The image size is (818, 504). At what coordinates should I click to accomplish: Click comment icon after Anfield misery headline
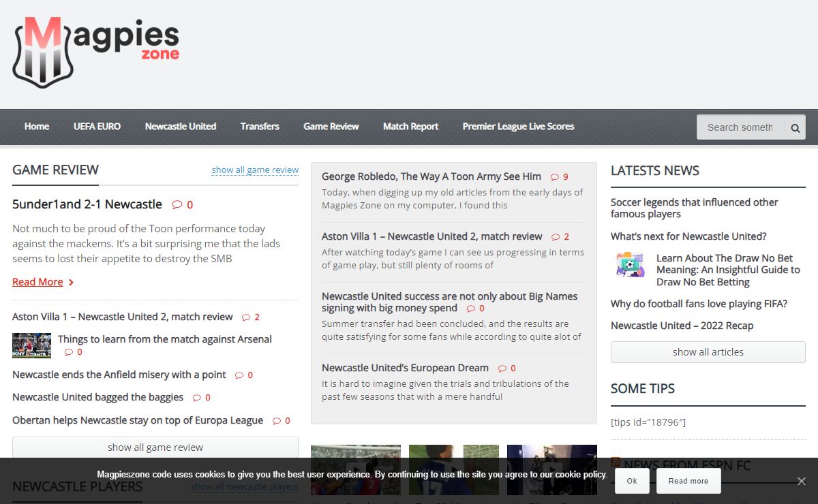click(x=239, y=375)
